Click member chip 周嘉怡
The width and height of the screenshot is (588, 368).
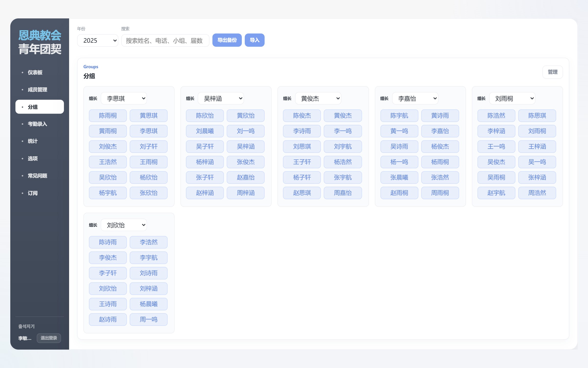[x=343, y=193]
